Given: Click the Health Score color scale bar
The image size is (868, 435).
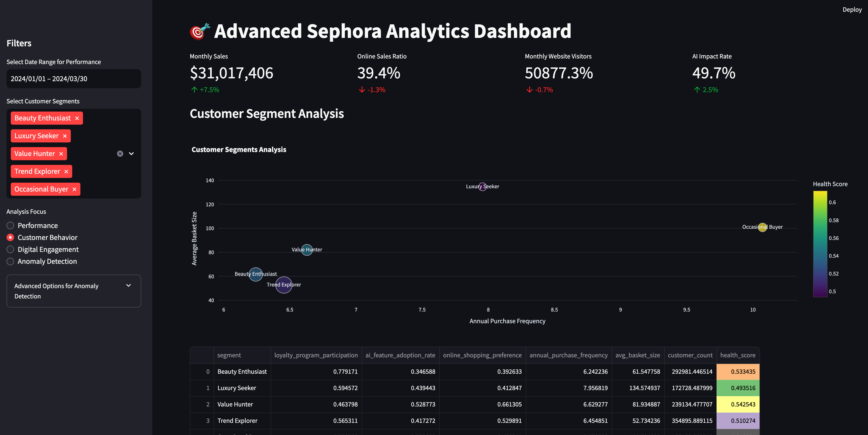Looking at the screenshot, I should 820,244.
